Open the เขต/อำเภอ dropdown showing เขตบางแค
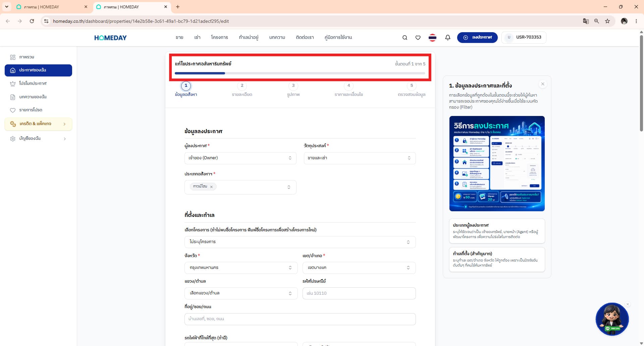This screenshot has width=644, height=346. [x=359, y=268]
